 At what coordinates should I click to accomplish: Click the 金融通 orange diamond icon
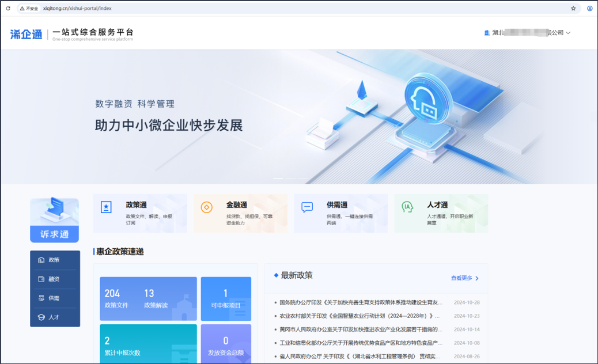[207, 207]
